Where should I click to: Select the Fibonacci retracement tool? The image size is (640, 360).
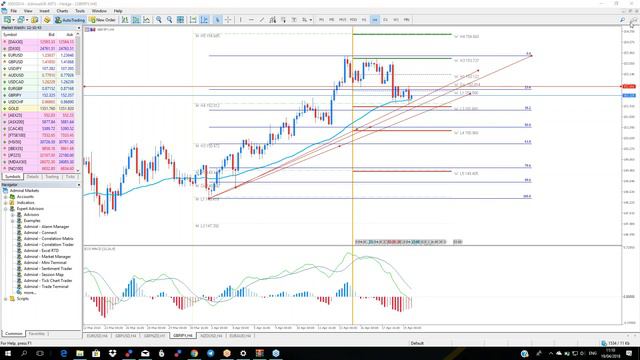283,20
